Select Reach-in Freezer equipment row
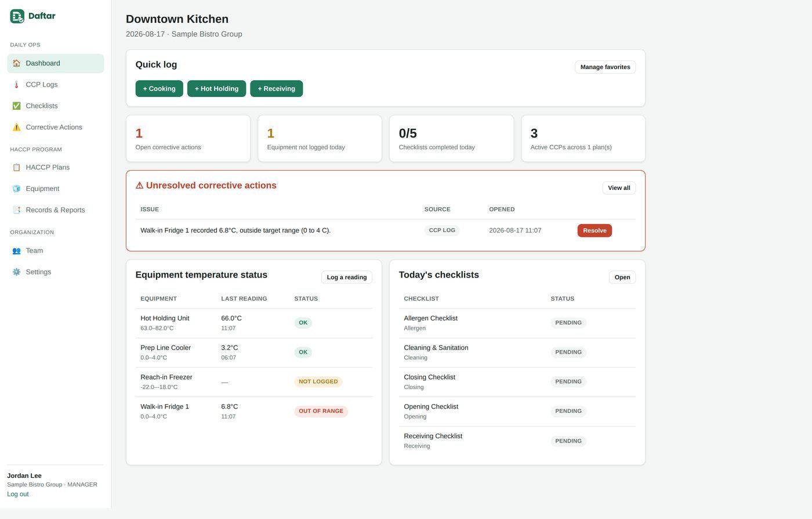Image resolution: width=812 pixels, height=519 pixels. (x=254, y=382)
